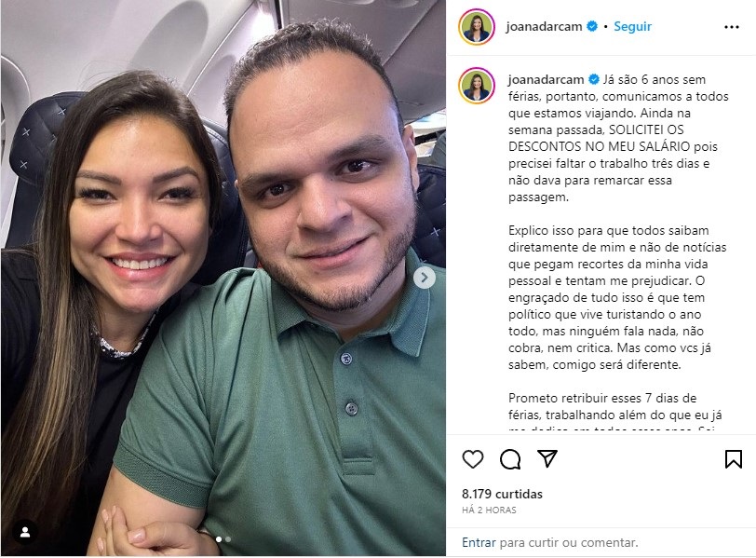Viewport: 756px width, 558px height.
Task: Save the post with the bookmark icon
Action: pyautogui.click(x=734, y=458)
